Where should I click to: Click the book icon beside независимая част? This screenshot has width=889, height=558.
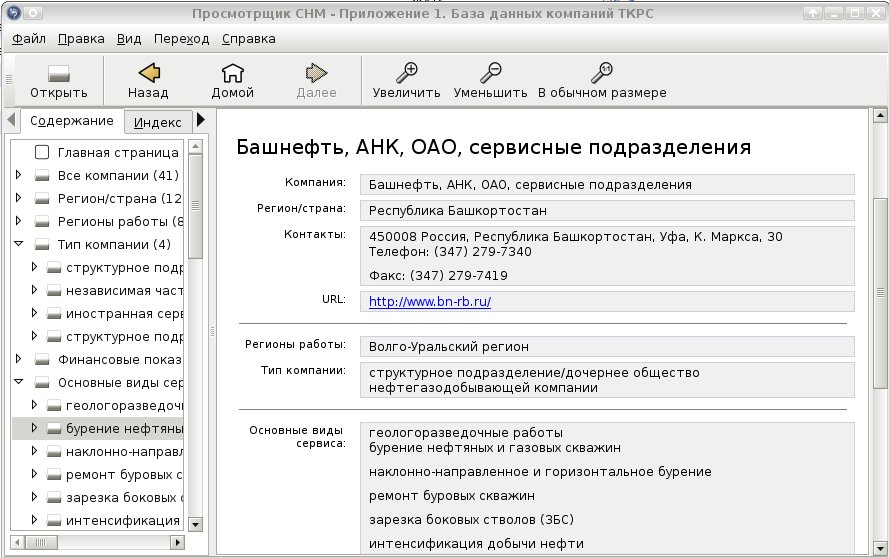54,291
